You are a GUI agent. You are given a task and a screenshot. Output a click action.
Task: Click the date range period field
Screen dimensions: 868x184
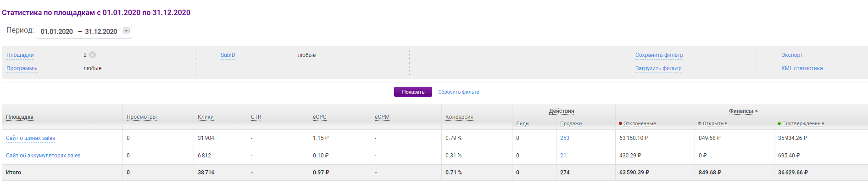point(78,32)
